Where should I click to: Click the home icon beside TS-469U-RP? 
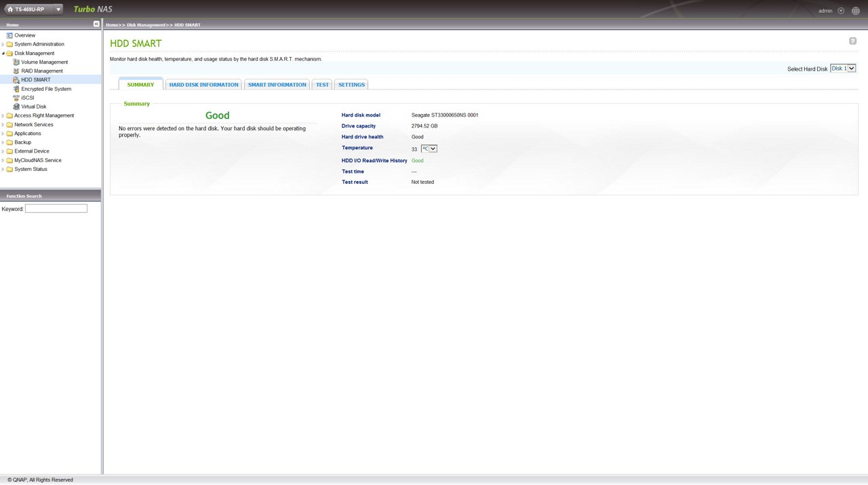coord(10,9)
